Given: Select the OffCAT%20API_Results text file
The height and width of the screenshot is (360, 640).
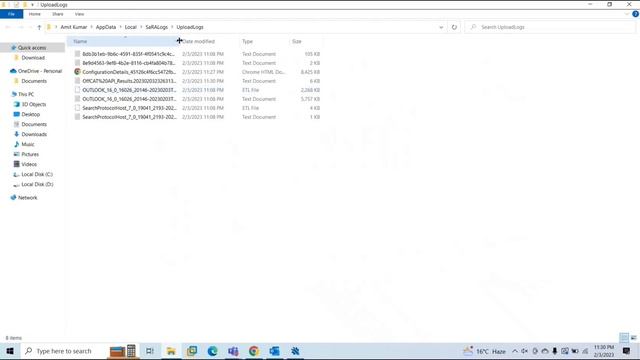Looking at the screenshot, I should click(129, 81).
